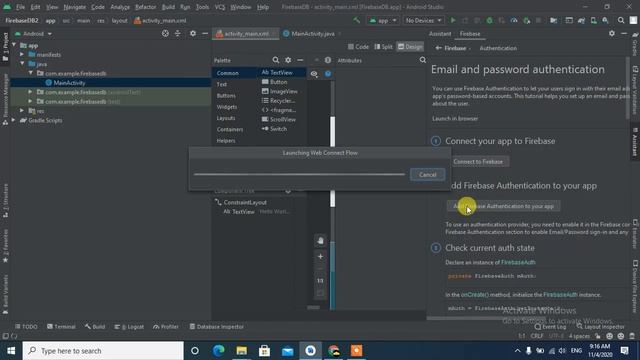This screenshot has width=640, height=360.
Task: Click the 1:1 zoom to 100% icon
Action: pos(320,280)
